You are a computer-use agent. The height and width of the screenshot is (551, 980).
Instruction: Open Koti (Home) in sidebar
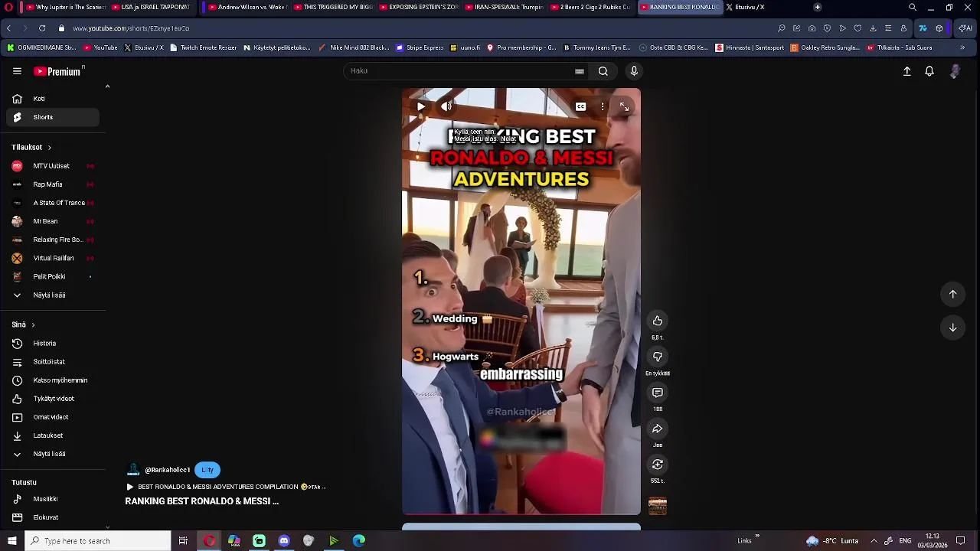(x=53, y=99)
